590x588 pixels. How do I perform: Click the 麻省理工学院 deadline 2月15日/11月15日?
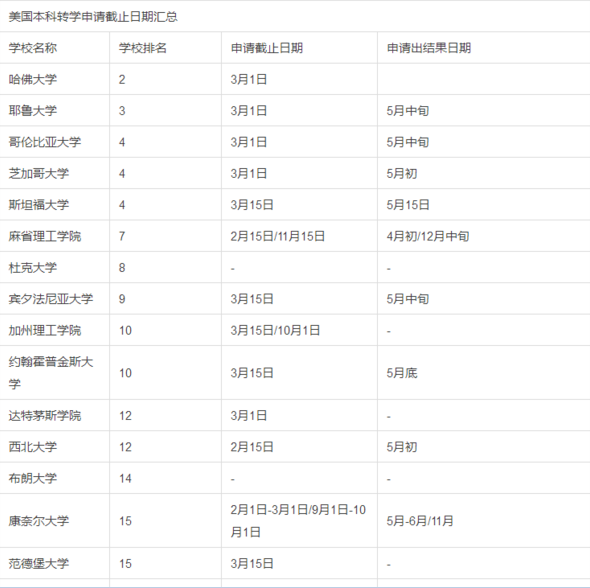[x=277, y=236]
